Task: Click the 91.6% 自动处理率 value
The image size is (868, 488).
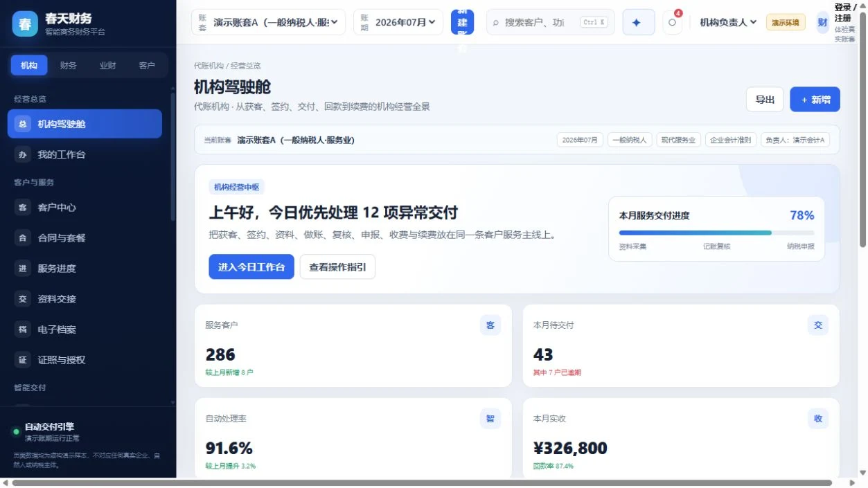Action: [229, 448]
